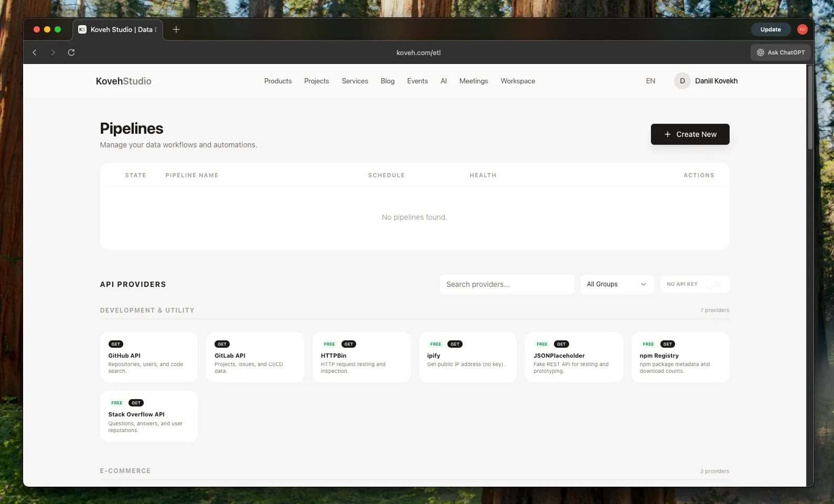This screenshot has height=504, width=834.
Task: Click the browser Update button
Action: (x=770, y=29)
